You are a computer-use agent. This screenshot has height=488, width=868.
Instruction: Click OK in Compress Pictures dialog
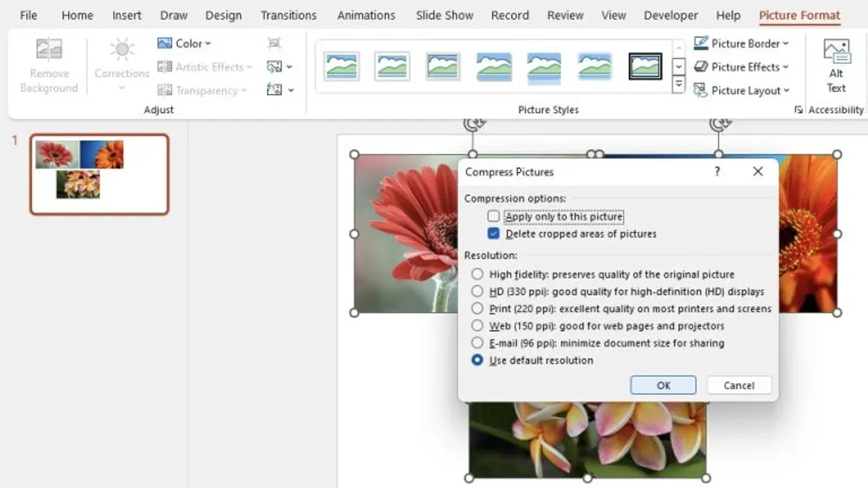click(x=663, y=385)
